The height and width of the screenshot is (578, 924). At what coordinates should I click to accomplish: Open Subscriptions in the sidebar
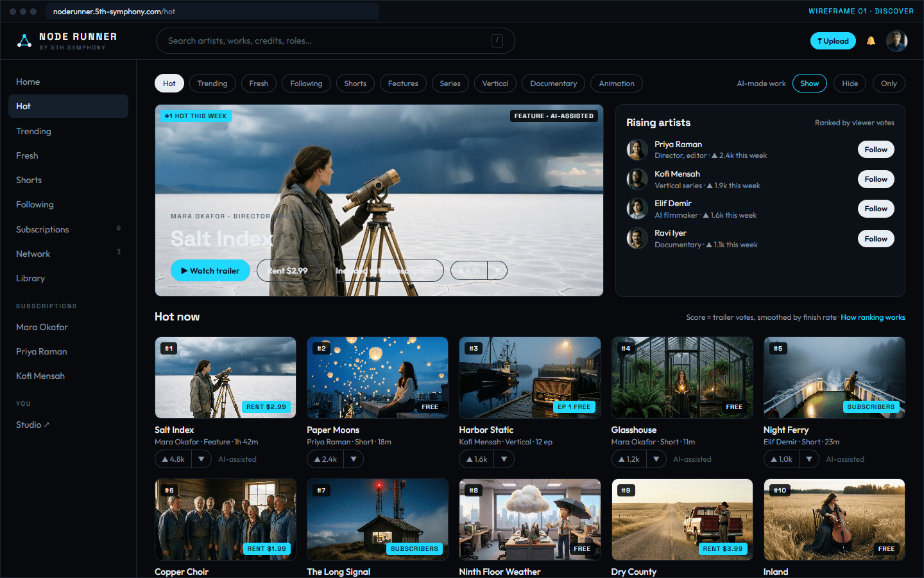(x=68, y=229)
